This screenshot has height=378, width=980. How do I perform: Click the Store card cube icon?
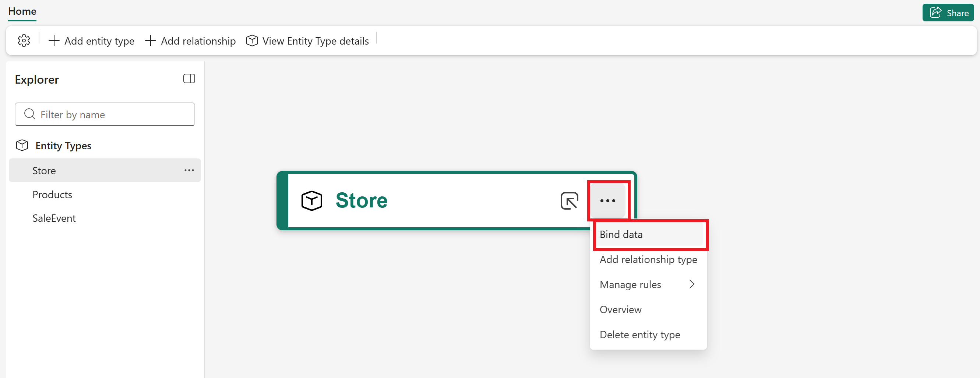pos(311,201)
